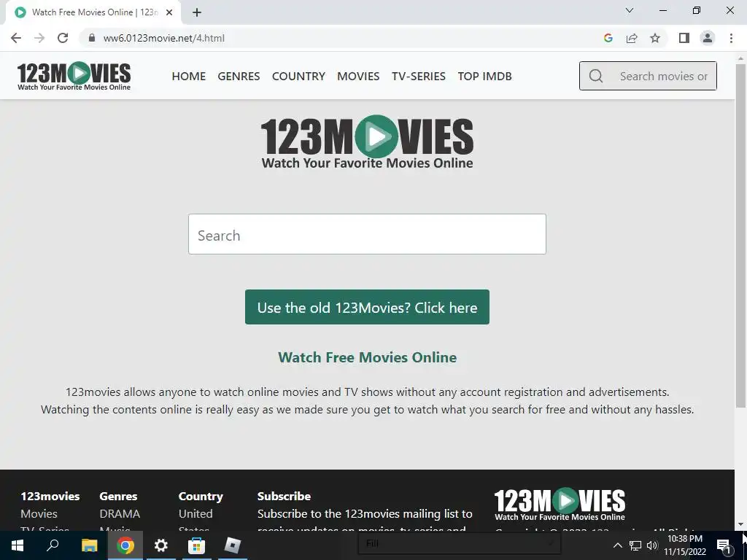Click the scrollbar up arrow
This screenshot has height=560, width=747.
(740, 58)
